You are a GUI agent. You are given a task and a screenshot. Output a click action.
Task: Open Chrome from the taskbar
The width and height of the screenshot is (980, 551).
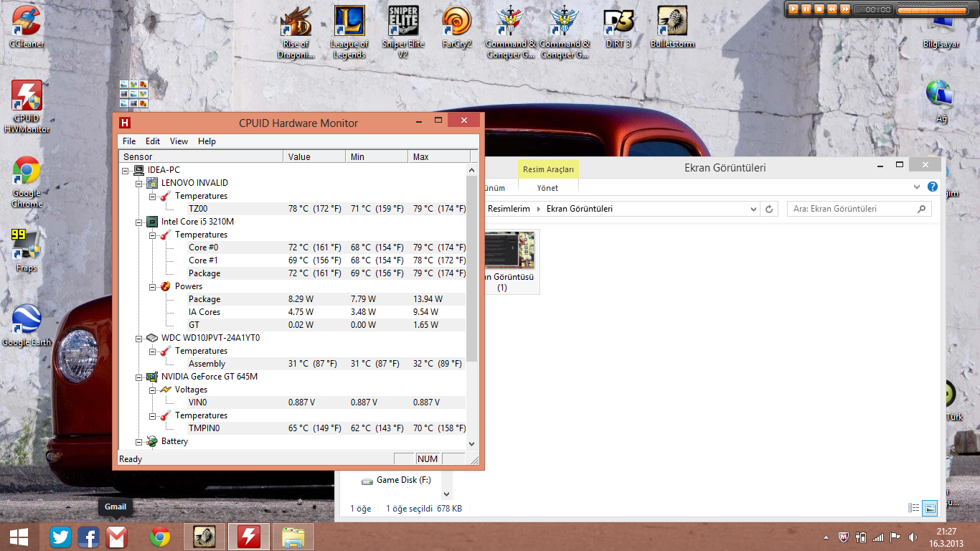tap(160, 537)
